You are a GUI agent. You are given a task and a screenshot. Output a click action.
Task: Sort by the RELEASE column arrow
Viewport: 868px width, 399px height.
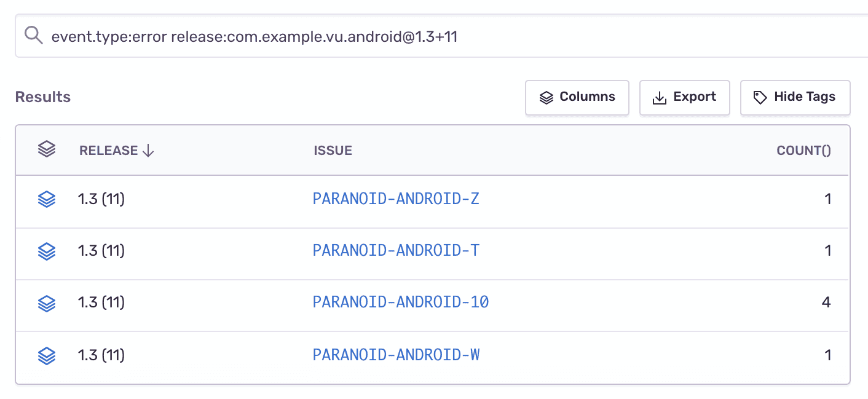(148, 151)
